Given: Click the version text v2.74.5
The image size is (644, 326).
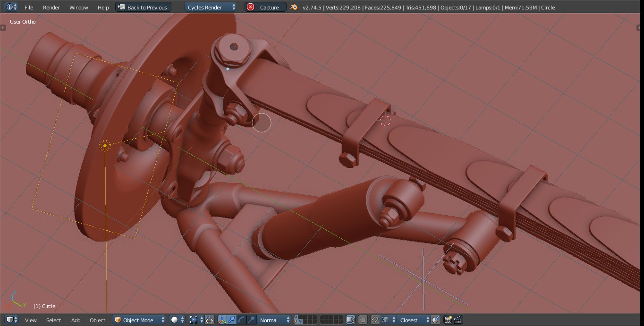Looking at the screenshot, I should click(312, 8).
